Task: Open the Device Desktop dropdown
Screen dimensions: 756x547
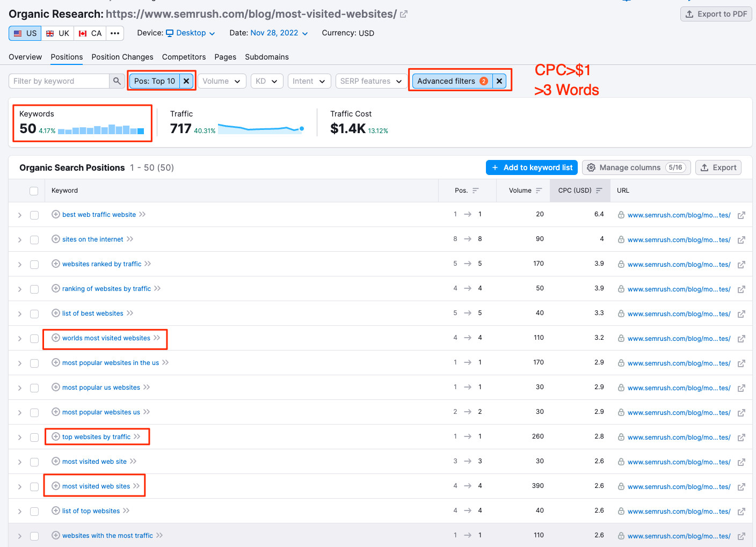Action: click(x=191, y=33)
